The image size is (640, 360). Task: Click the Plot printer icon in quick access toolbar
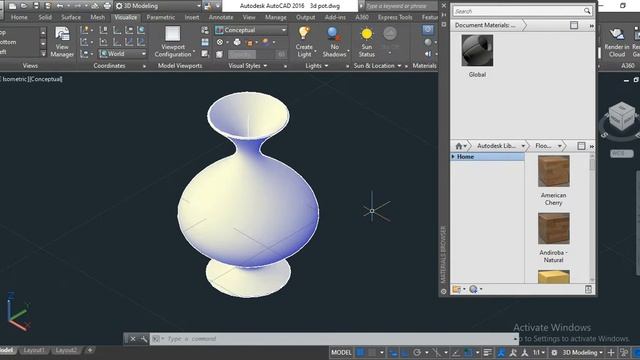pyautogui.click(x=107, y=6)
